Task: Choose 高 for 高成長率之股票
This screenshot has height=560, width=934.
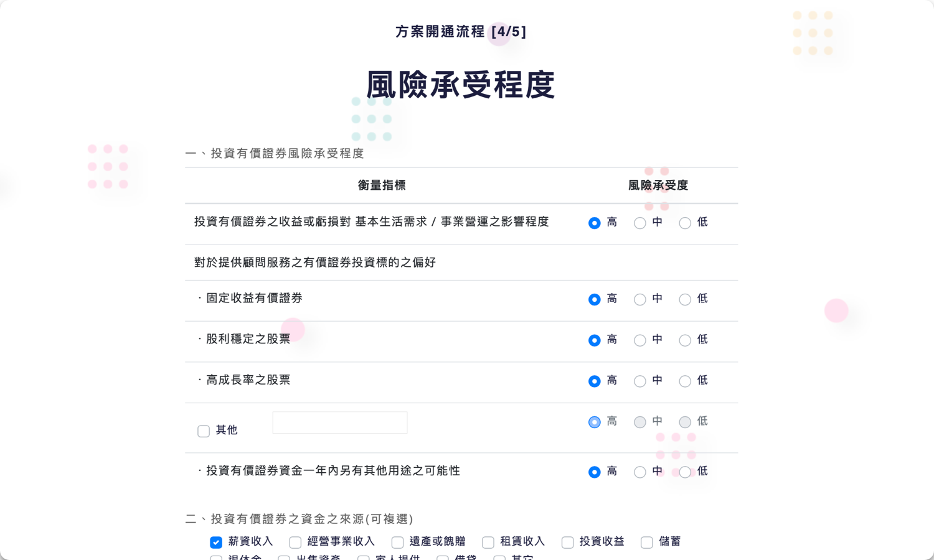Action: tap(595, 381)
